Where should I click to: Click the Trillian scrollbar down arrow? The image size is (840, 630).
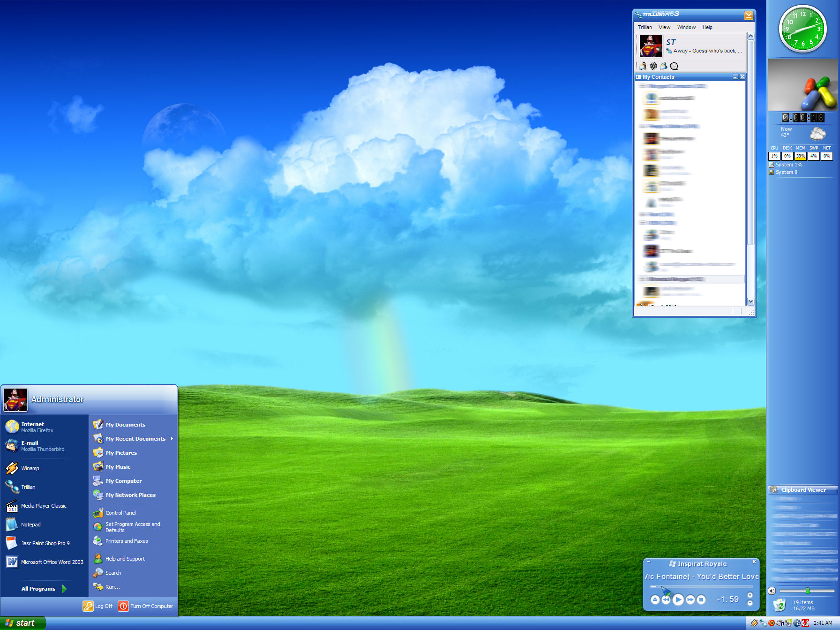pyautogui.click(x=750, y=301)
